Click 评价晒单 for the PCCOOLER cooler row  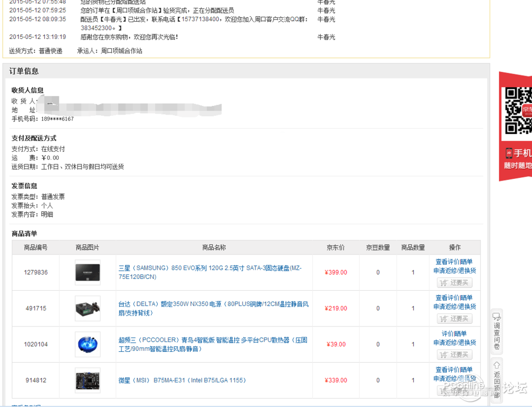[x=454, y=333]
